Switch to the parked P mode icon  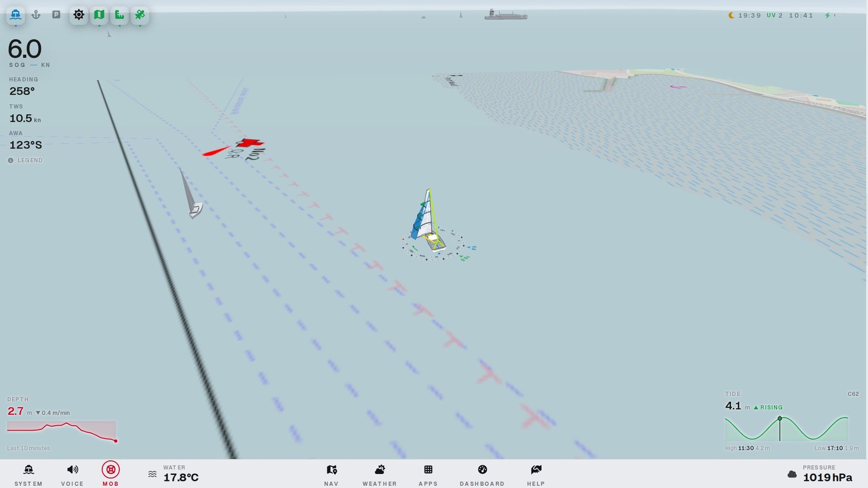pyautogui.click(x=56, y=15)
